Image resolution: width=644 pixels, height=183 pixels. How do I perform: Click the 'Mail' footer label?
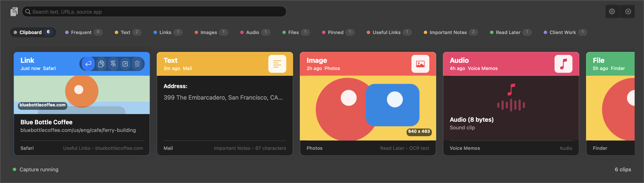(x=168, y=148)
